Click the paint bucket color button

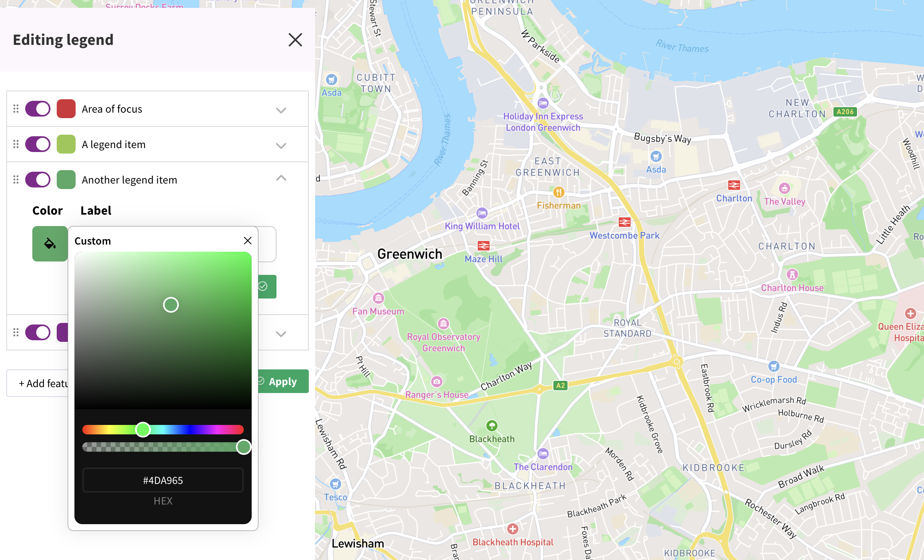click(50, 243)
